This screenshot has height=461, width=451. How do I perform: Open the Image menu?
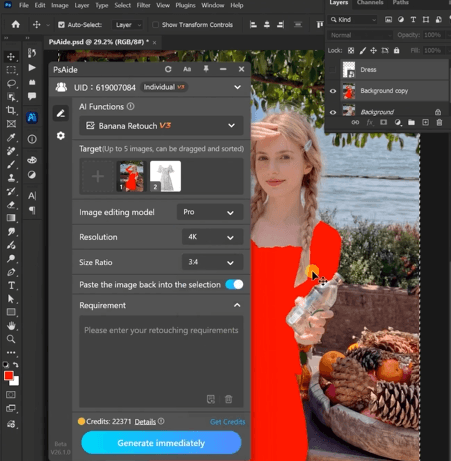point(60,5)
